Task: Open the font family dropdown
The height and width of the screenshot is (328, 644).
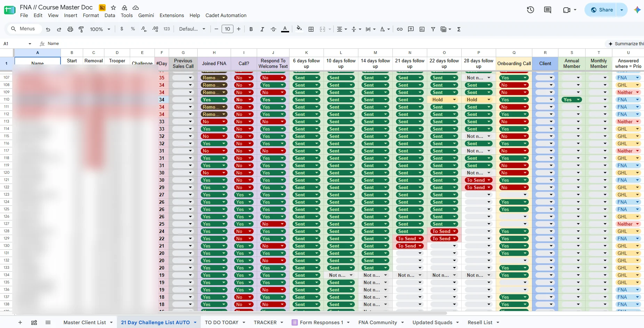Action: pos(192,29)
